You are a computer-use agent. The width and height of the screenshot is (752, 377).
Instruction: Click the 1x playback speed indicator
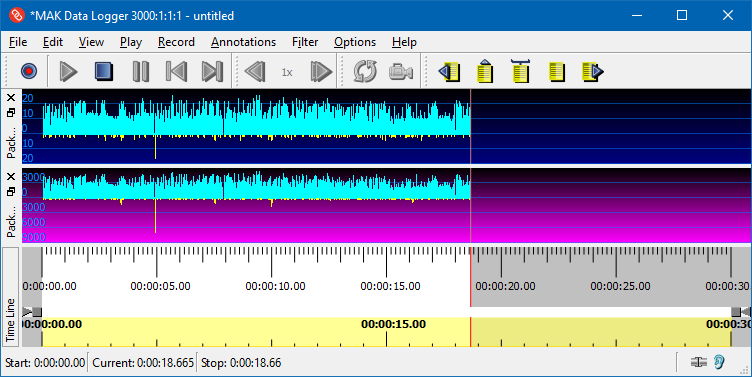[x=287, y=72]
